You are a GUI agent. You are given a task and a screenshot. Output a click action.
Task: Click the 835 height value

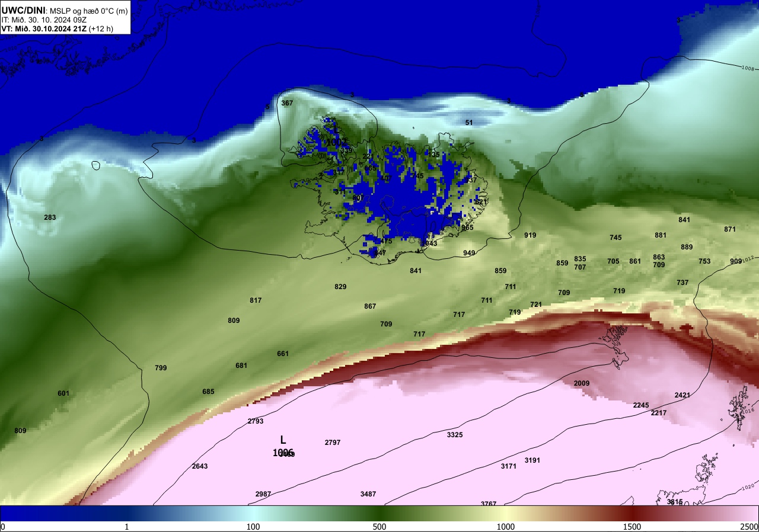[x=580, y=259]
